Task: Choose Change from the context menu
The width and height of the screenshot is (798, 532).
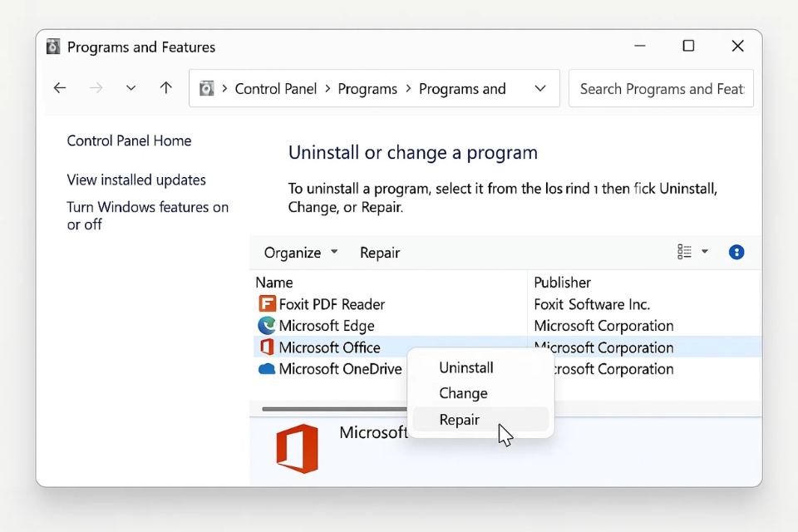Action: coord(463,393)
